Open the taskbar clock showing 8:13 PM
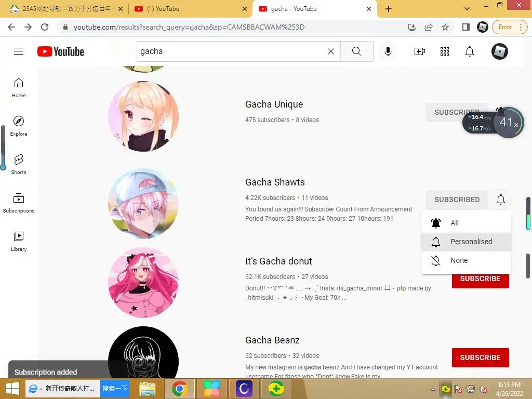The height and width of the screenshot is (399, 532). point(509,389)
